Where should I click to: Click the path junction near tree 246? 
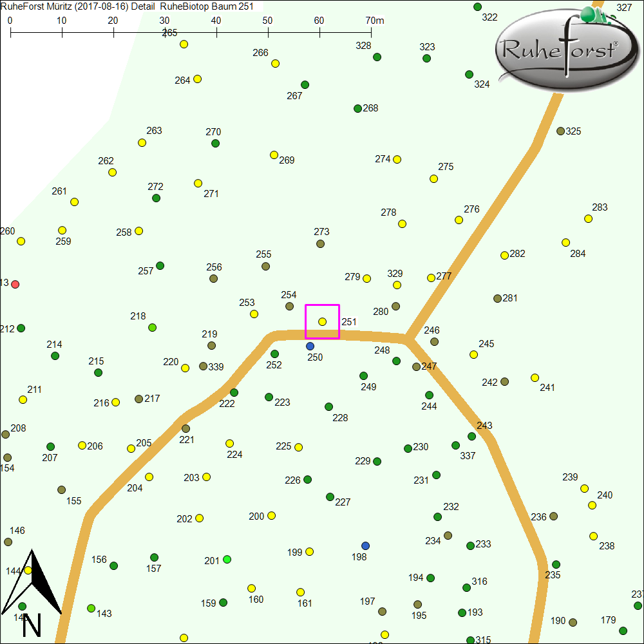pyautogui.click(x=407, y=337)
